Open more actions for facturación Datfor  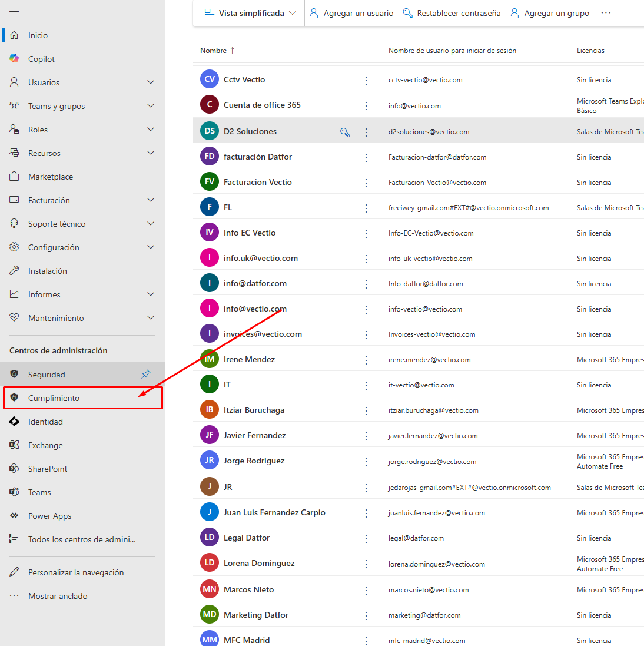(366, 157)
